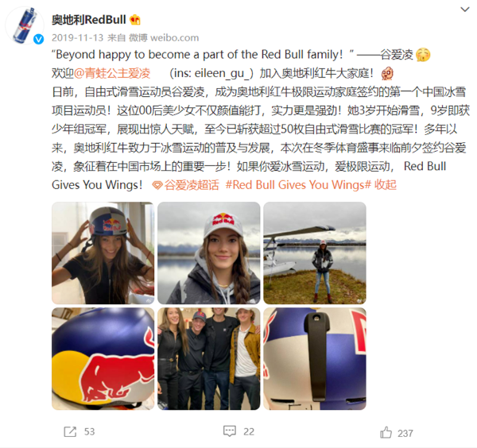
Task: Click the membership crown badge beside username
Action: pos(135,20)
